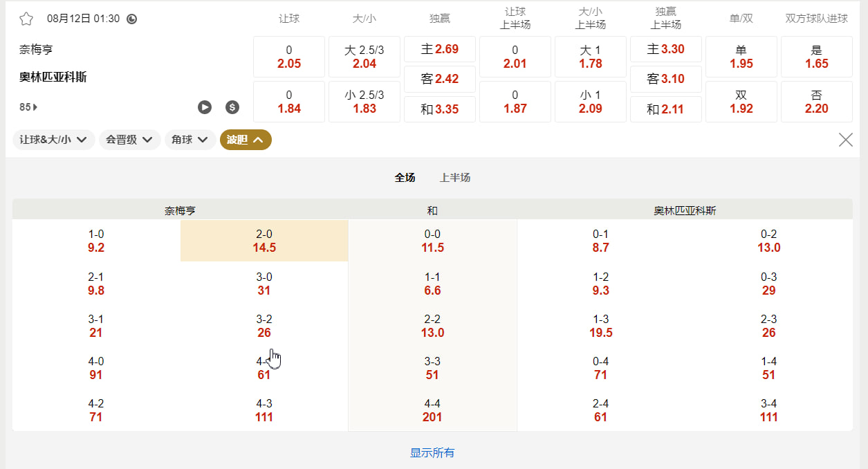Screen dimensions: 868x469
Task: Bet on 双 at 1.92
Action: [x=741, y=102]
